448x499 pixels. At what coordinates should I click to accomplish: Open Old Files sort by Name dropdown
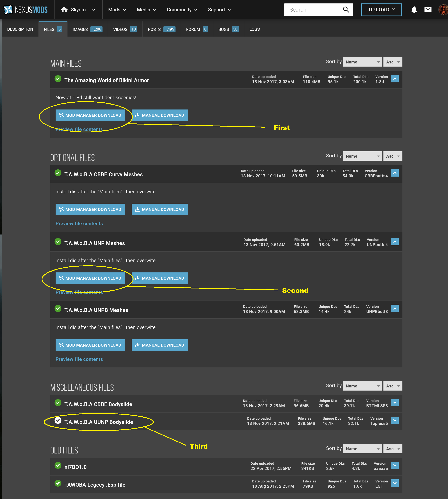point(362,449)
